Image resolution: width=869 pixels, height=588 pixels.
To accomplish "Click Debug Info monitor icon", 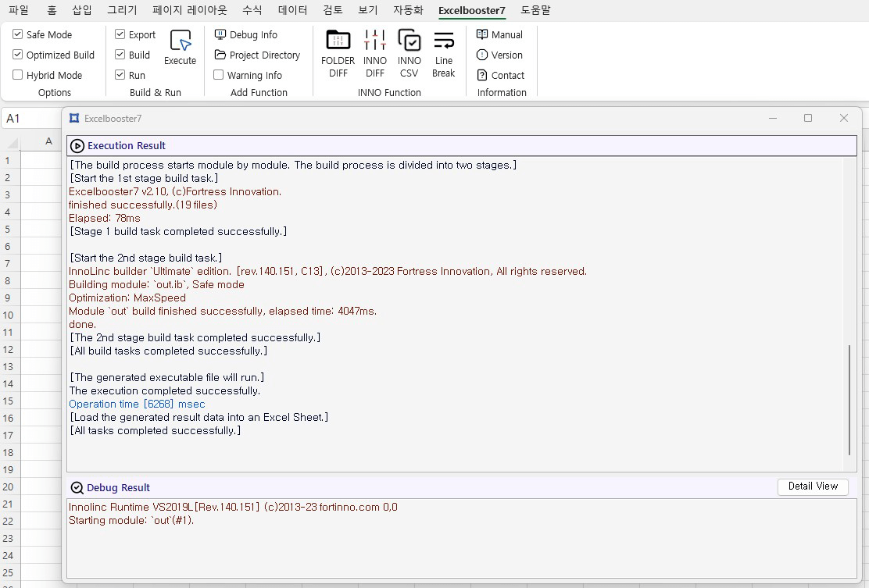I will click(x=220, y=34).
